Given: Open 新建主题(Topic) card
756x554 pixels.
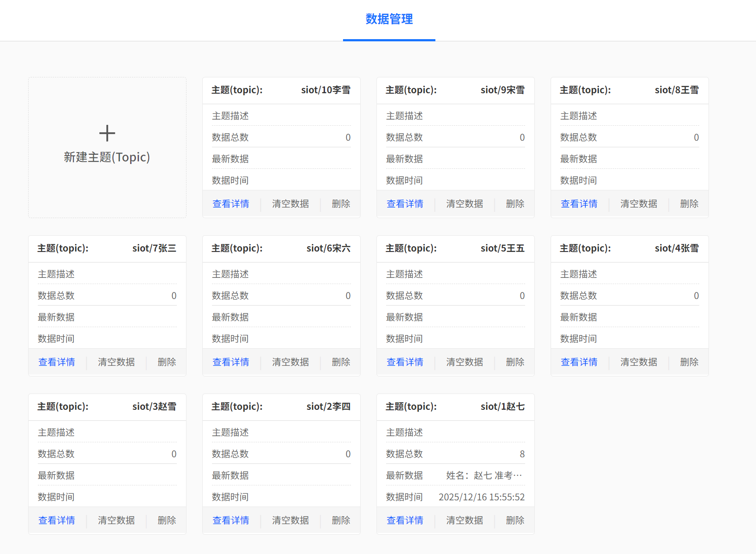Looking at the screenshot, I should (x=107, y=147).
